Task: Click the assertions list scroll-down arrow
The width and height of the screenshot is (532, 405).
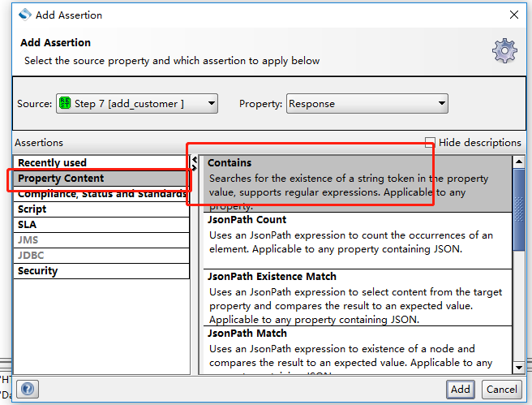Action: [519, 368]
